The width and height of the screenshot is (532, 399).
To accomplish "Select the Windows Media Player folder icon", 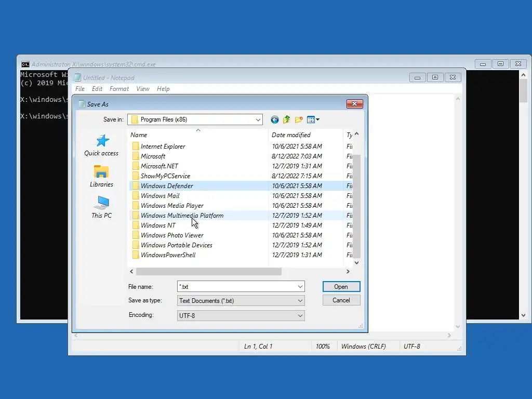I will pyautogui.click(x=136, y=205).
